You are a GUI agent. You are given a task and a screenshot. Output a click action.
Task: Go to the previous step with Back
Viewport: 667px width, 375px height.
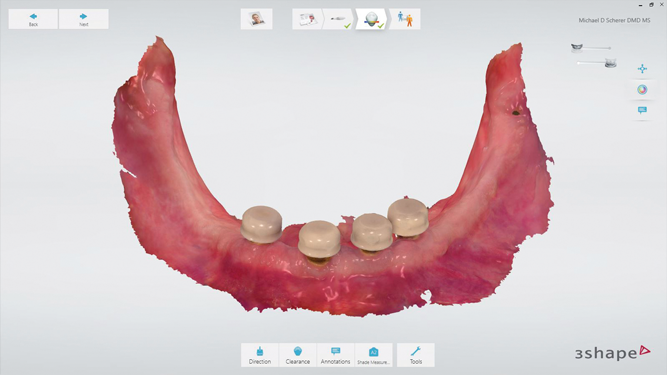[33, 19]
